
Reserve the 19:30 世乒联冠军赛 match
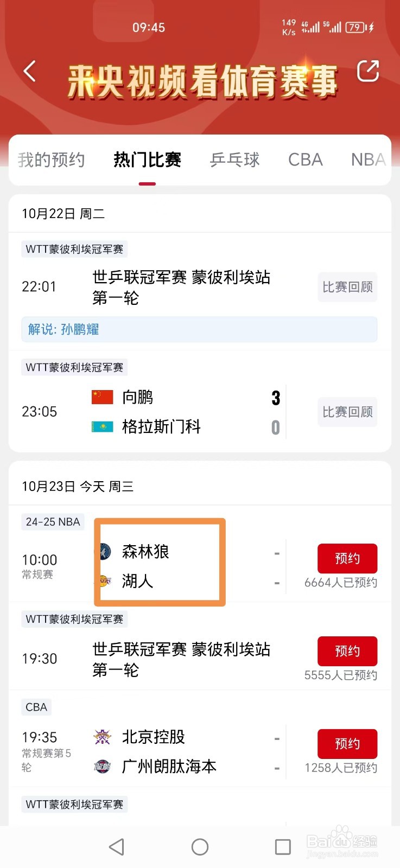[347, 651]
